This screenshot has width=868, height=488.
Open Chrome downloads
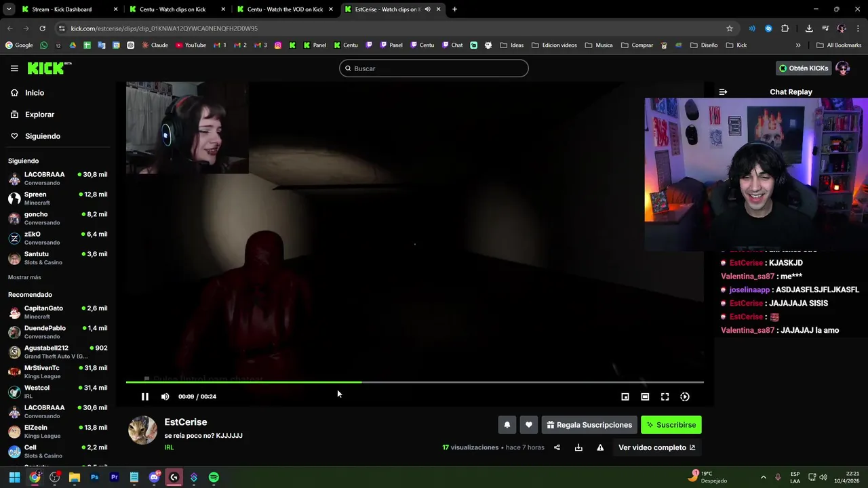(x=809, y=28)
